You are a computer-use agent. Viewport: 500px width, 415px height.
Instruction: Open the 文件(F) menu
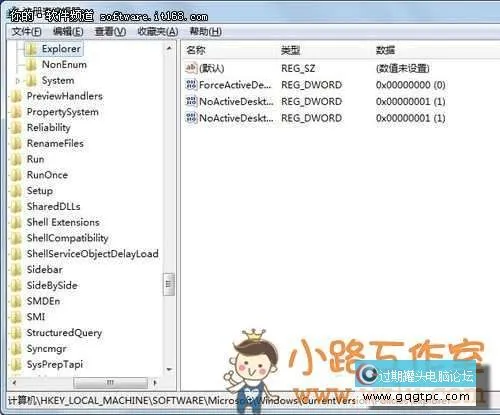point(26,32)
